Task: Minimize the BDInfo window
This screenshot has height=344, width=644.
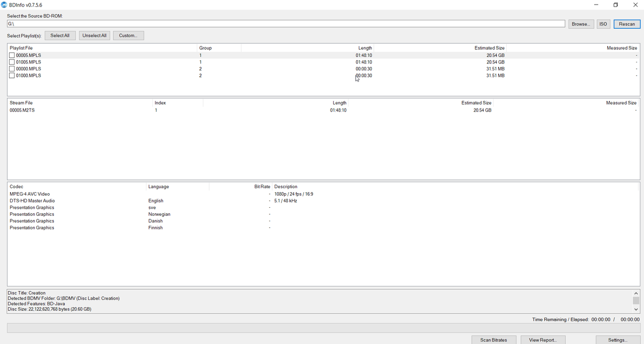Action: pyautogui.click(x=596, y=5)
